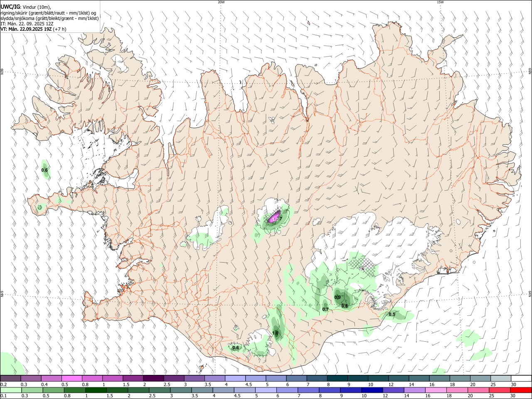The height and width of the screenshot is (399, 532).
Task: Click the '0.8' precipitation value on map
Action: click(345, 306)
